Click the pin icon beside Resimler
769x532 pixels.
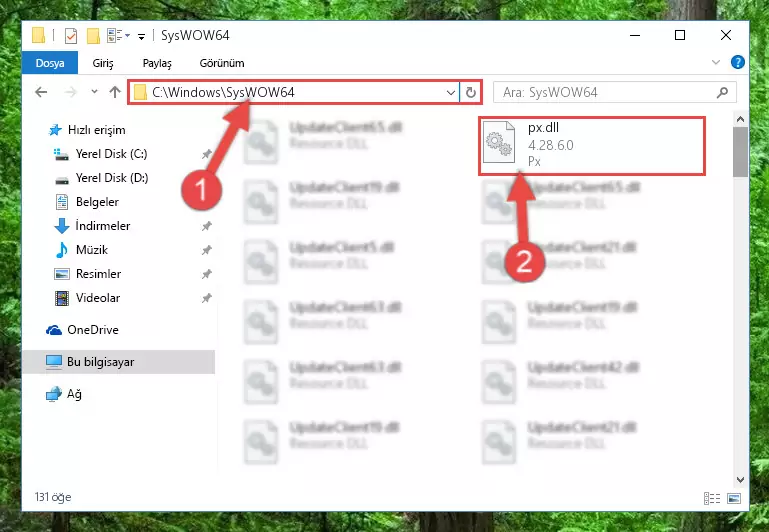[x=206, y=274]
